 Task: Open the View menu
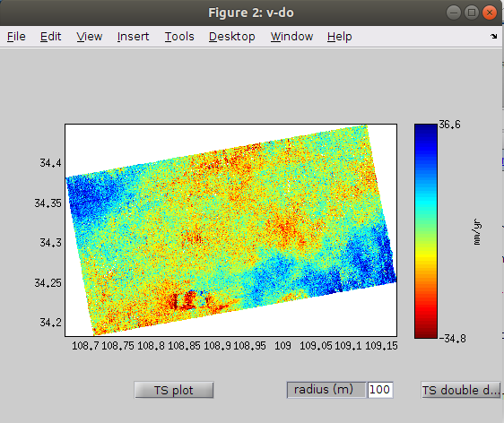click(x=90, y=37)
